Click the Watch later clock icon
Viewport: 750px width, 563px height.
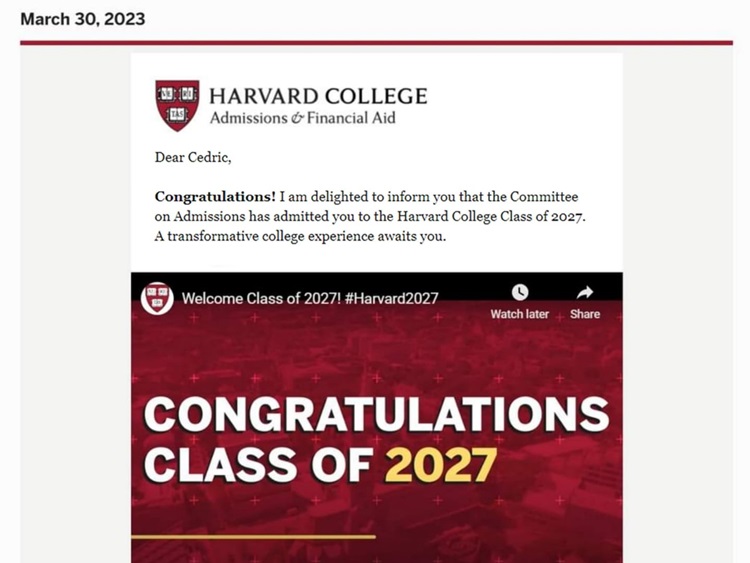point(520,292)
